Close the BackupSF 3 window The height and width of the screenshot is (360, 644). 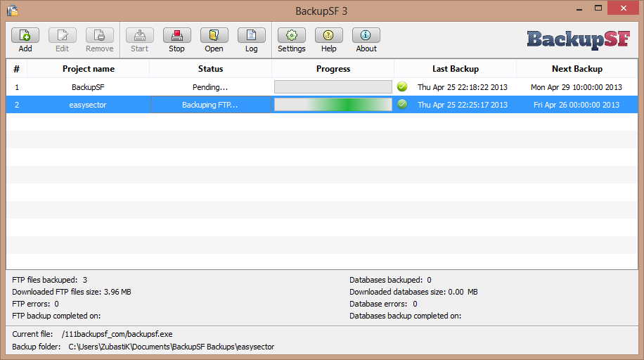(x=624, y=8)
